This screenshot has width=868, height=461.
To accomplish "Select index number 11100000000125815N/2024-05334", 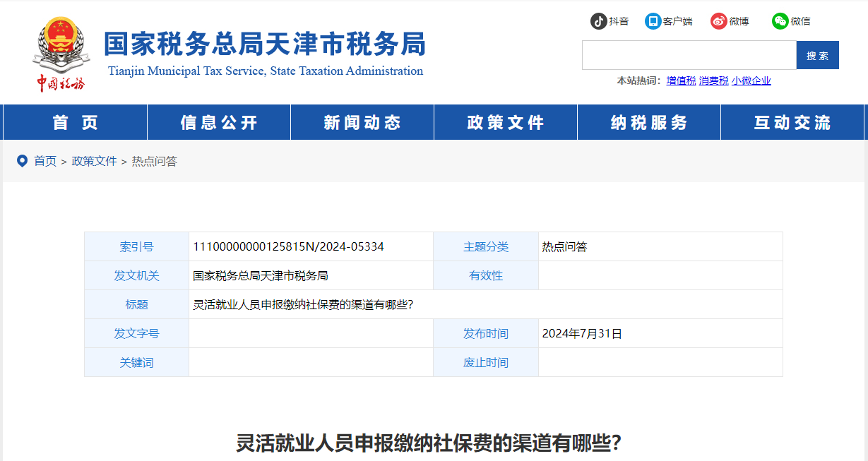I will [x=289, y=246].
